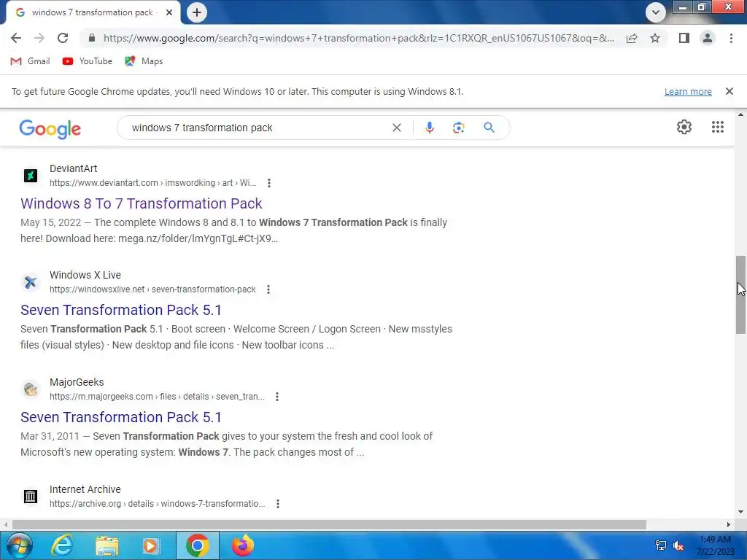Open Windows X Live Seven Transformation Pack 5.1
747x560 pixels.
click(121, 310)
